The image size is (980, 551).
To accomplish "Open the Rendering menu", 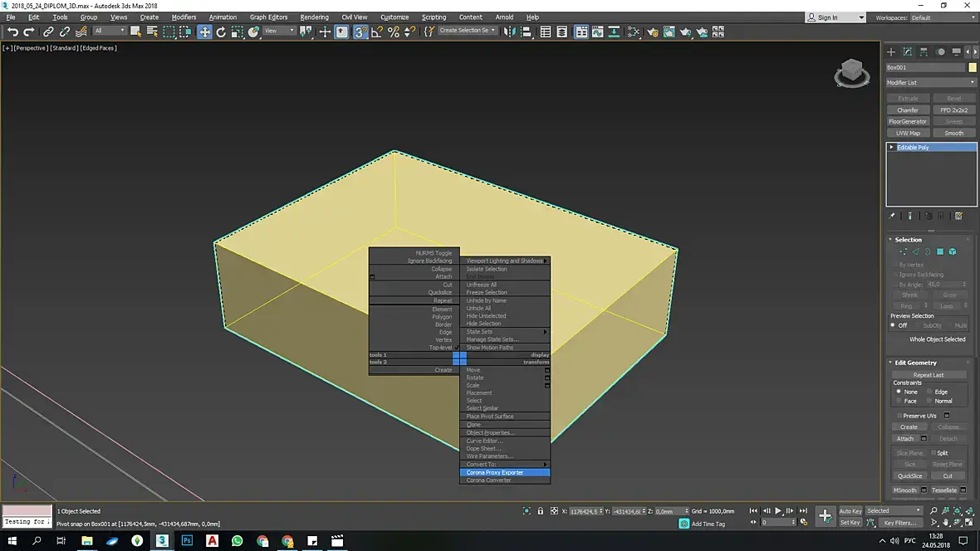I will (314, 17).
